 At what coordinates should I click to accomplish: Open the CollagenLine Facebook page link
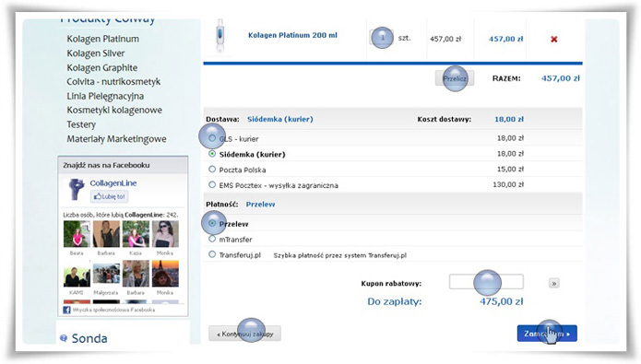coord(113,183)
